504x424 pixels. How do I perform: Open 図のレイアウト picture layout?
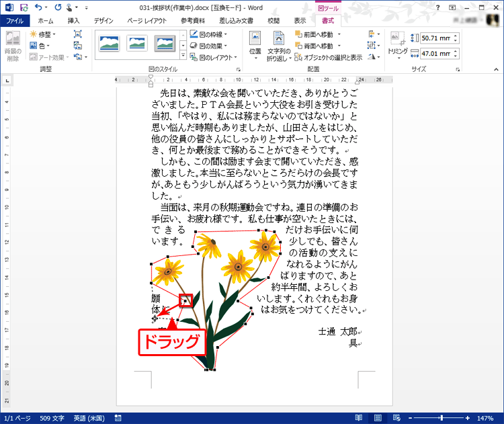[x=214, y=57]
